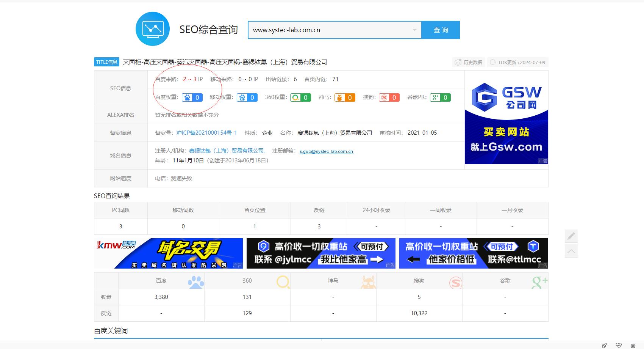This screenshot has width=644, height=349.
Task: Click the 查询 search button
Action: 441,30
